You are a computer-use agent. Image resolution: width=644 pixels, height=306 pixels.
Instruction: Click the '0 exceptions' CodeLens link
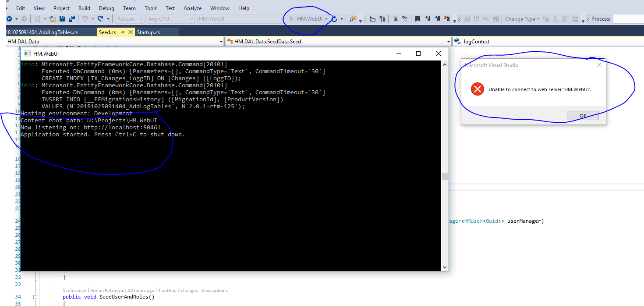pyautogui.click(x=215, y=290)
